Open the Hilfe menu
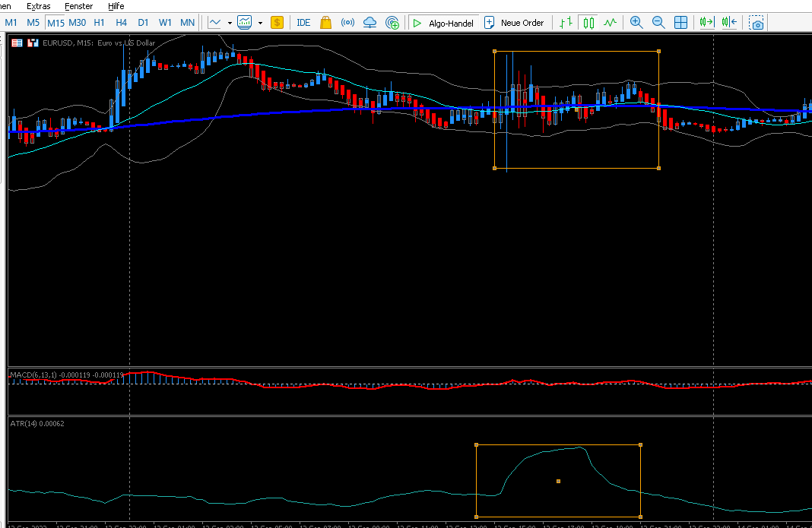Viewport: 812px width, 528px height. pyautogui.click(x=116, y=6)
